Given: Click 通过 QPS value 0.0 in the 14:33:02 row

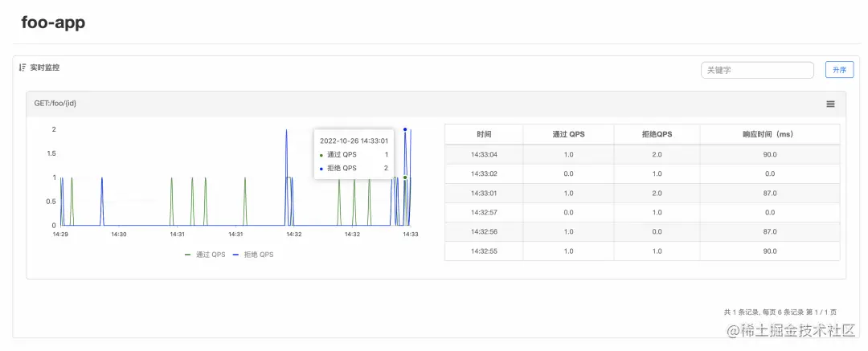Looking at the screenshot, I should pyautogui.click(x=568, y=173).
